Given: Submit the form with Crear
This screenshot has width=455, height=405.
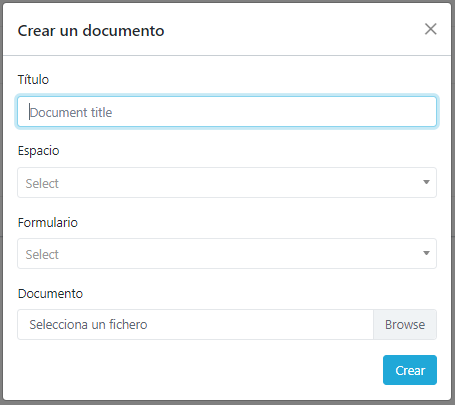Looking at the screenshot, I should click(x=410, y=370).
